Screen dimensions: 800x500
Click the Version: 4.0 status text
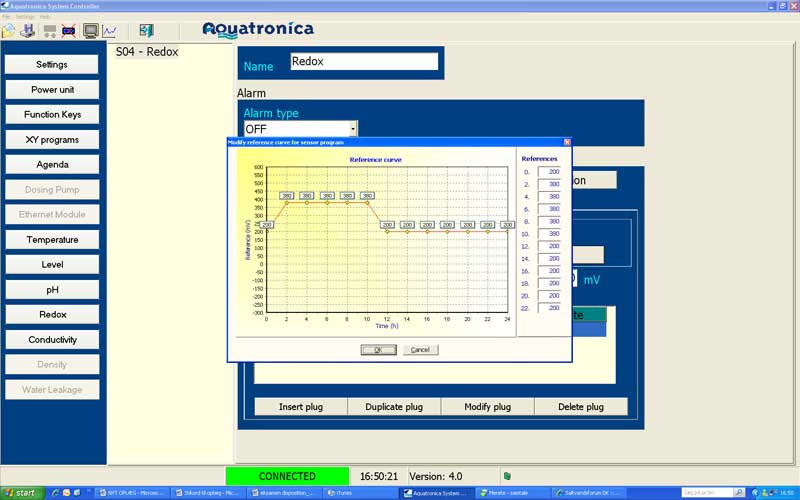tap(436, 476)
